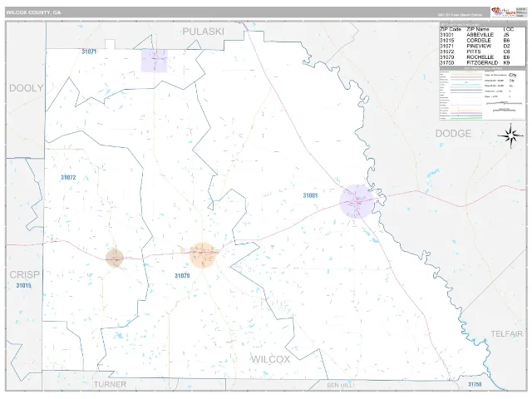The height and width of the screenshot is (399, 532).
Task: Select the Rochelle orange city circle
Action: (203, 255)
